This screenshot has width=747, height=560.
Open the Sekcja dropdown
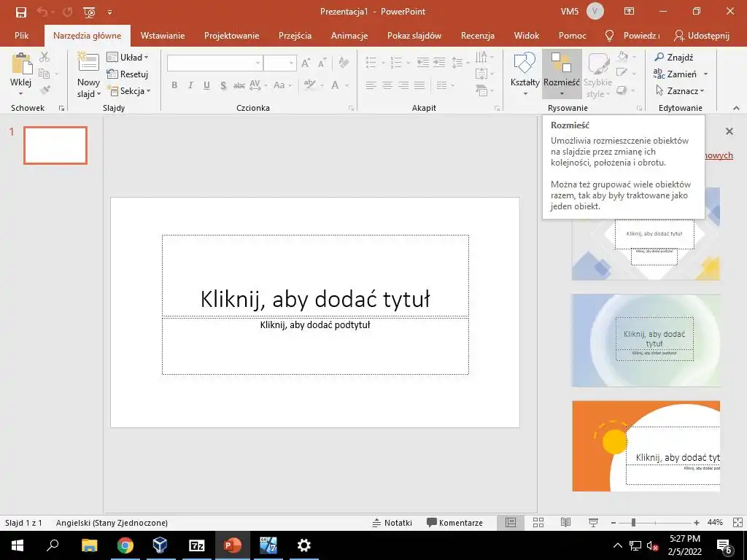(128, 90)
